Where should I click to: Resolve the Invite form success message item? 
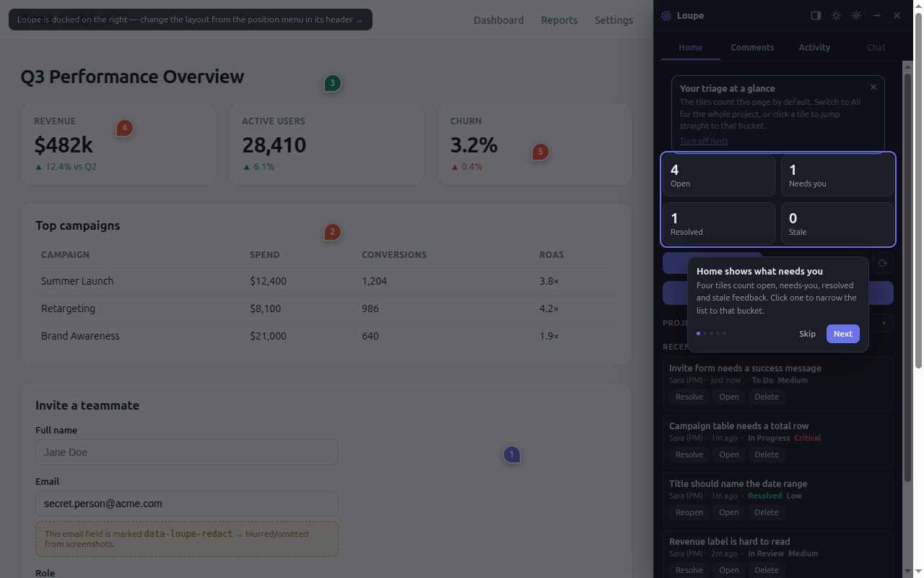[689, 397]
